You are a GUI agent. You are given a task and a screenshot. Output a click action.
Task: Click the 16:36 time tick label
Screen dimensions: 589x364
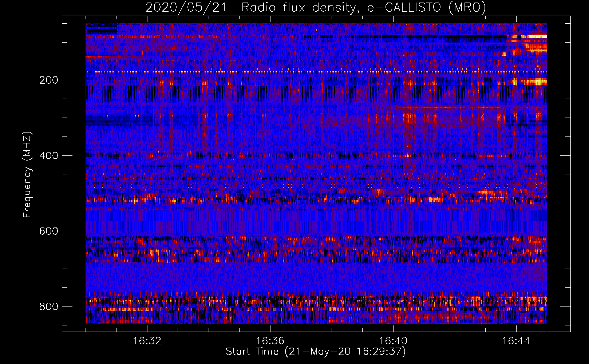coord(270,341)
